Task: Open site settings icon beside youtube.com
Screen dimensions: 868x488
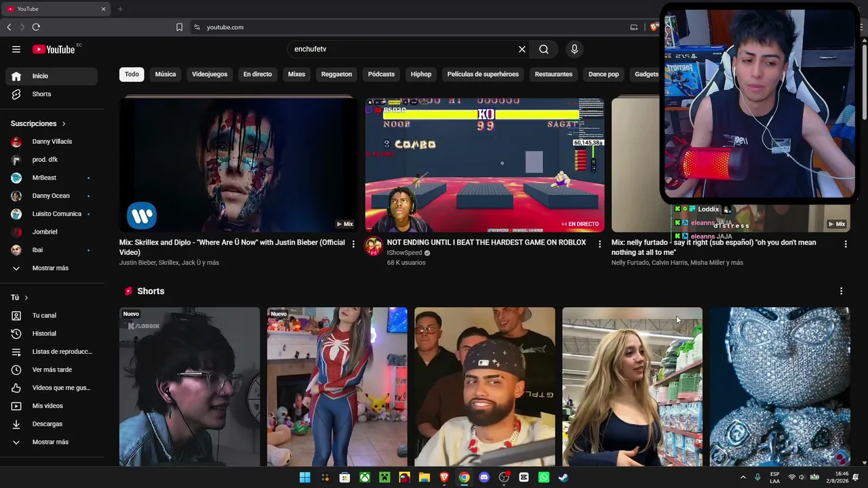Action: click(197, 27)
